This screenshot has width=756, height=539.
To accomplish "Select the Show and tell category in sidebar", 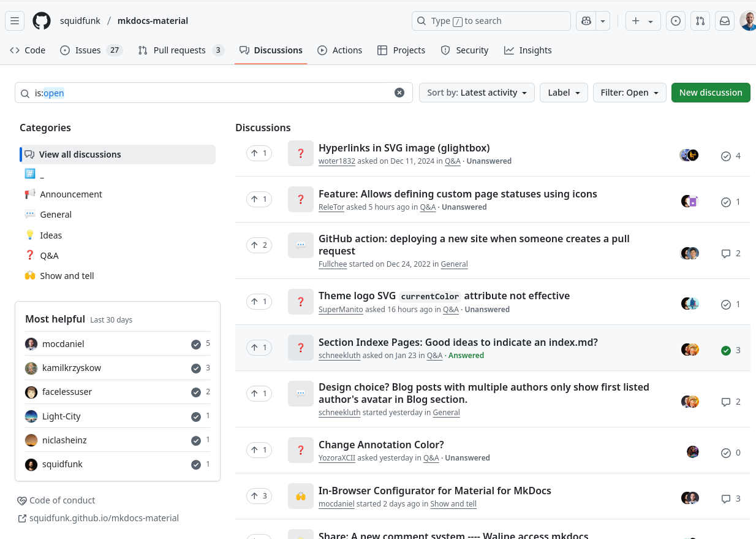I will (x=118, y=276).
